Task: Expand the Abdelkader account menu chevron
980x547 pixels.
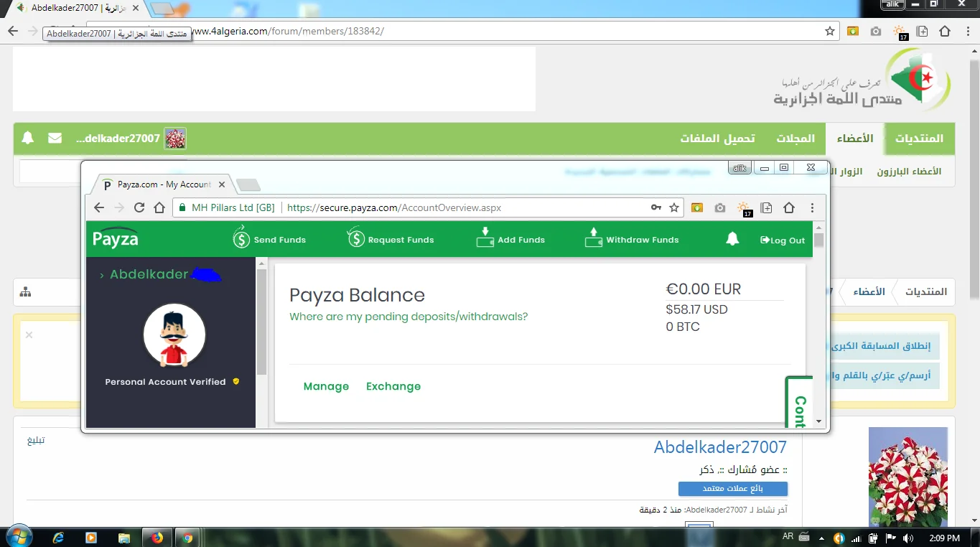Action: (x=102, y=275)
